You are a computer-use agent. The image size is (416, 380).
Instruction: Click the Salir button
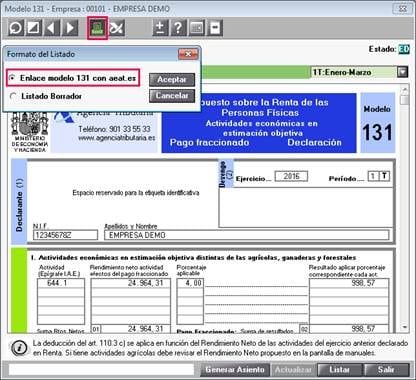386,370
